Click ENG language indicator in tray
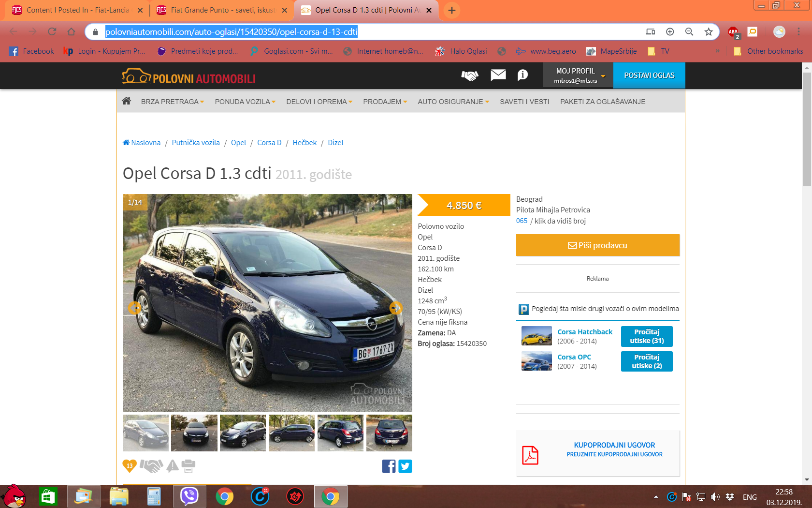Image resolution: width=812 pixels, height=508 pixels. [750, 497]
